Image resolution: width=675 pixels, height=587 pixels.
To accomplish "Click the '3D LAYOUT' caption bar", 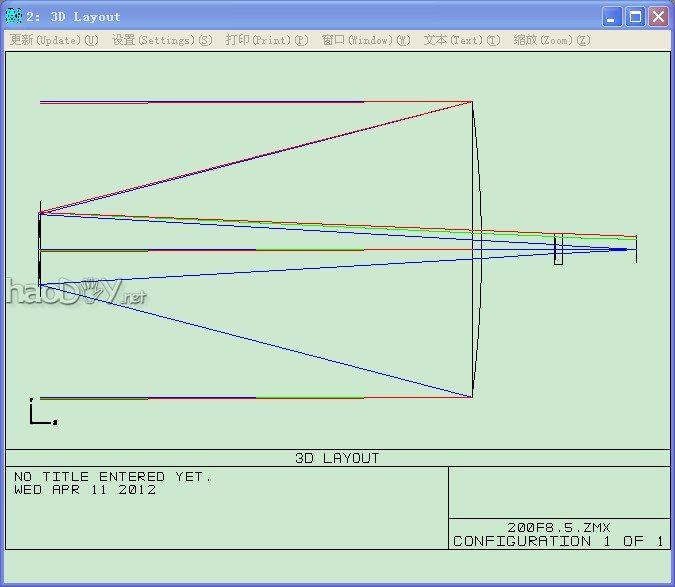I will click(337, 458).
